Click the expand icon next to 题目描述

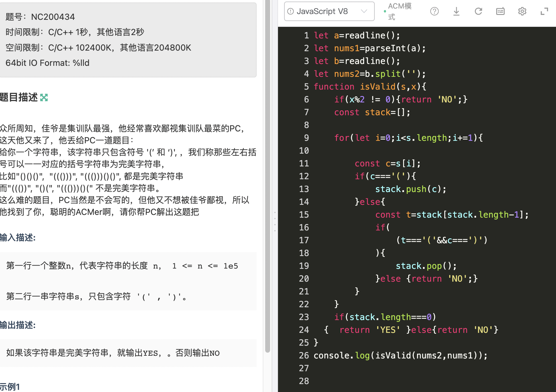pos(44,98)
